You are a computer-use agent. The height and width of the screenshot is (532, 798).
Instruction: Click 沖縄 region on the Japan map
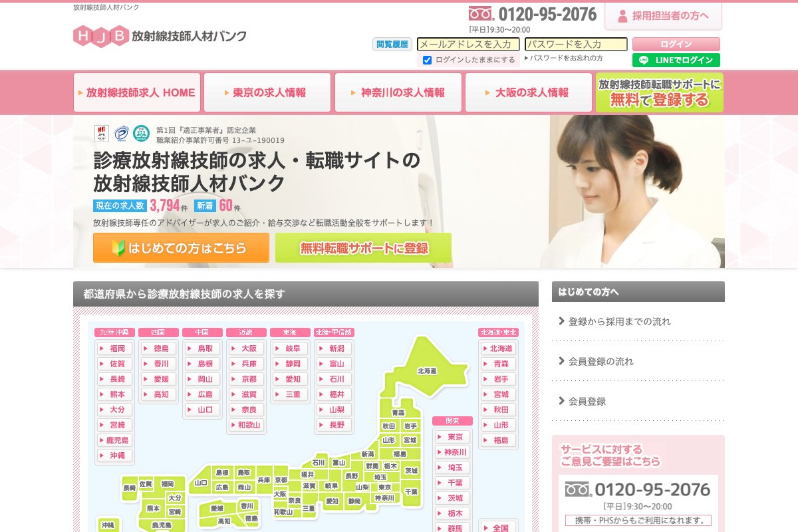click(x=108, y=525)
